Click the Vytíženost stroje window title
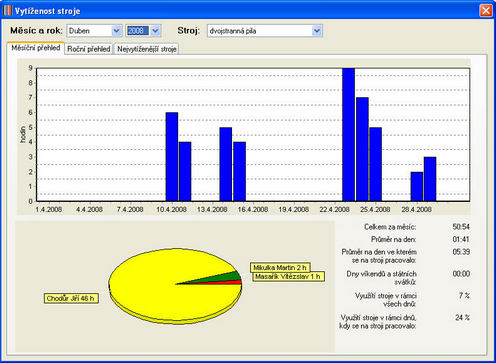 coord(47,11)
